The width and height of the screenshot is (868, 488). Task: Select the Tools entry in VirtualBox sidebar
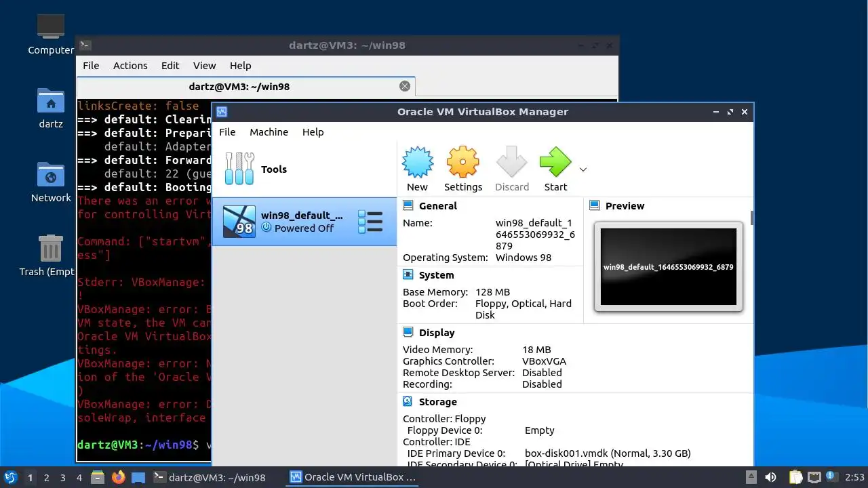tap(304, 169)
